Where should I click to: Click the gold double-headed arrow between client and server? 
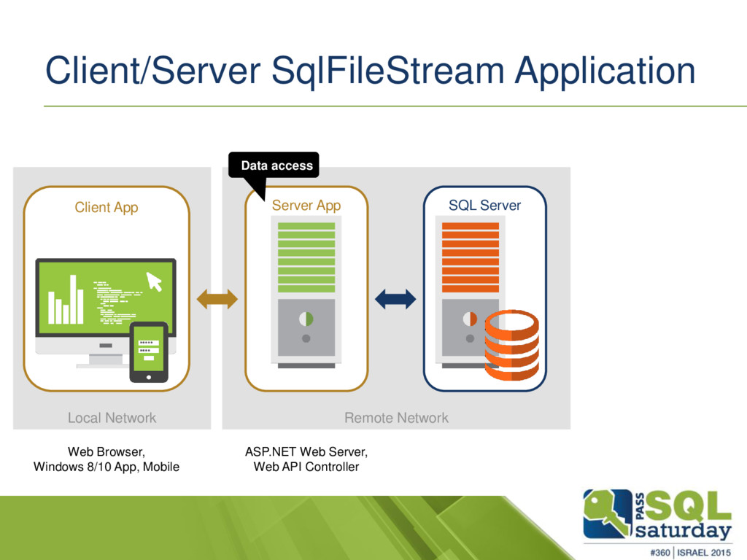(217, 299)
